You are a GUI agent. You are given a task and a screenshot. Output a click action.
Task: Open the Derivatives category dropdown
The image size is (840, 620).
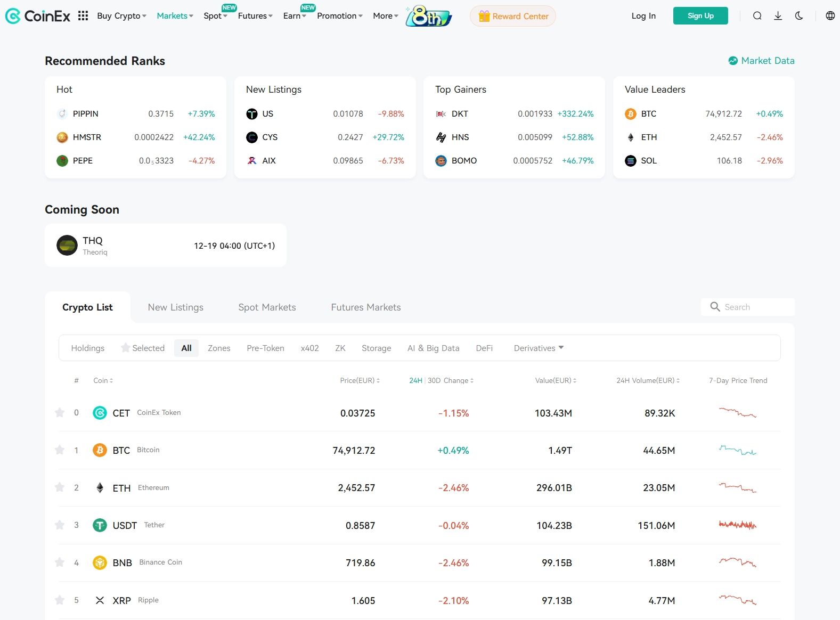pos(539,348)
